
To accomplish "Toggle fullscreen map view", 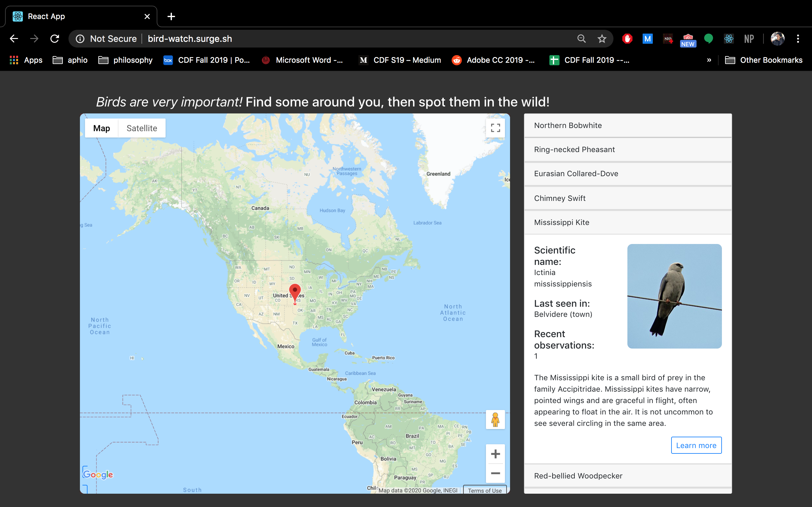I will [x=495, y=128].
